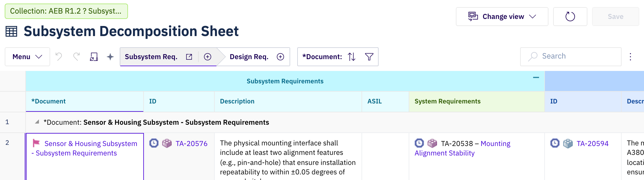Select the Subsystem Req. tab

tap(151, 57)
